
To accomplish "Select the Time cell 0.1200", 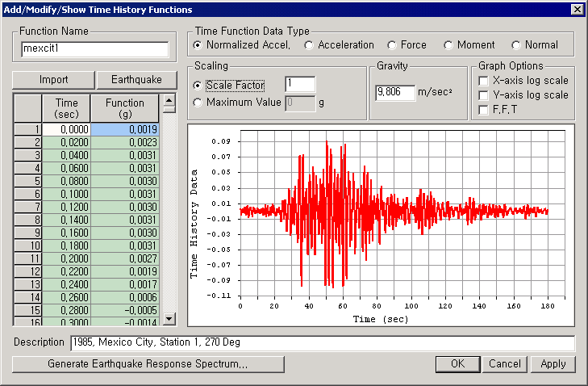I will 66,207.
